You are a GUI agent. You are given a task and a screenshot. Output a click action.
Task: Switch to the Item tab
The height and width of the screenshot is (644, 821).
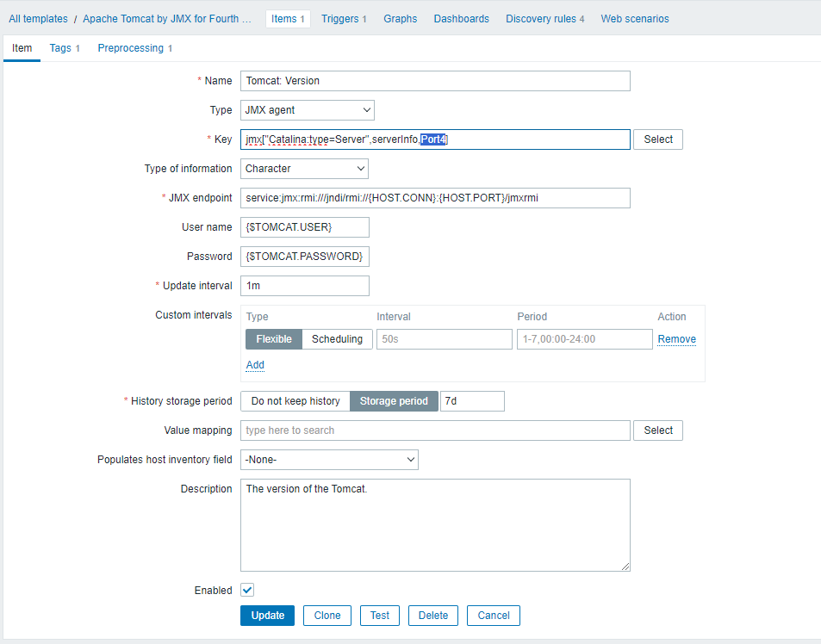tap(22, 48)
